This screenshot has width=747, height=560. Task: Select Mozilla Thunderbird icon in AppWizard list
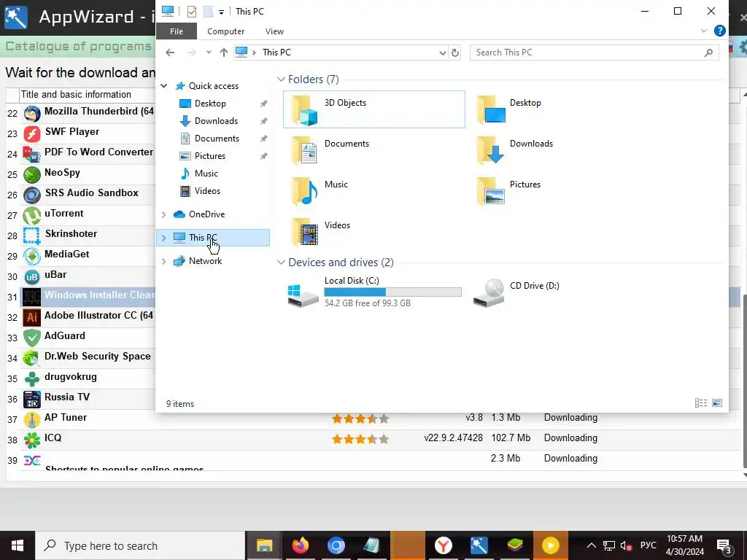32,114
